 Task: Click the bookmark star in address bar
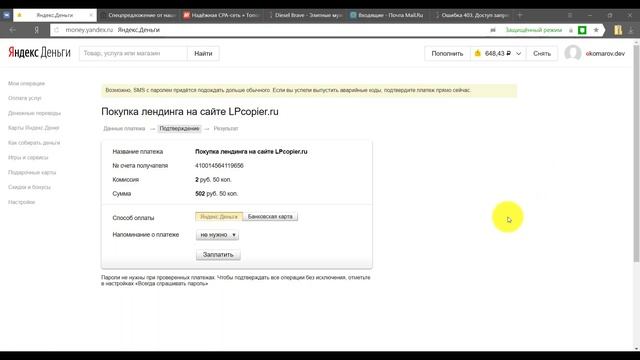point(596,30)
